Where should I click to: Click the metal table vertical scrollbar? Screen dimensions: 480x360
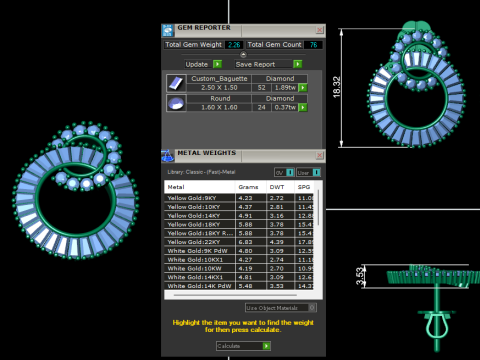[x=319, y=207]
